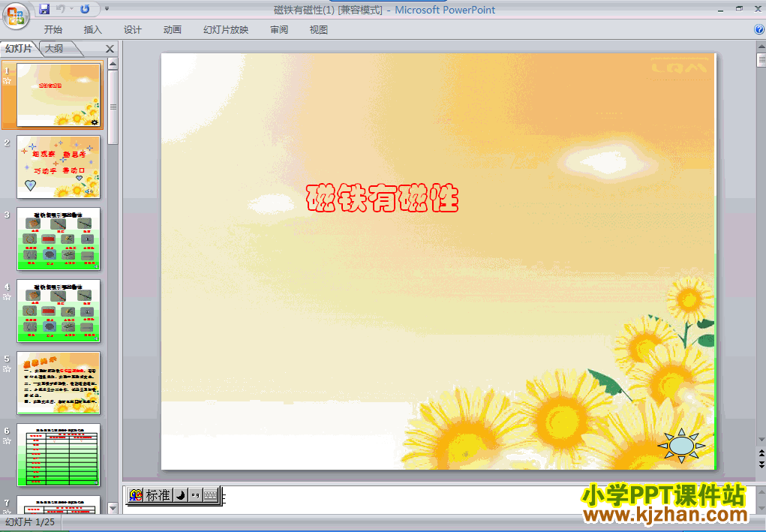This screenshot has width=766, height=532.
Task: Open the 插入 ribbon tab
Action: 93,30
